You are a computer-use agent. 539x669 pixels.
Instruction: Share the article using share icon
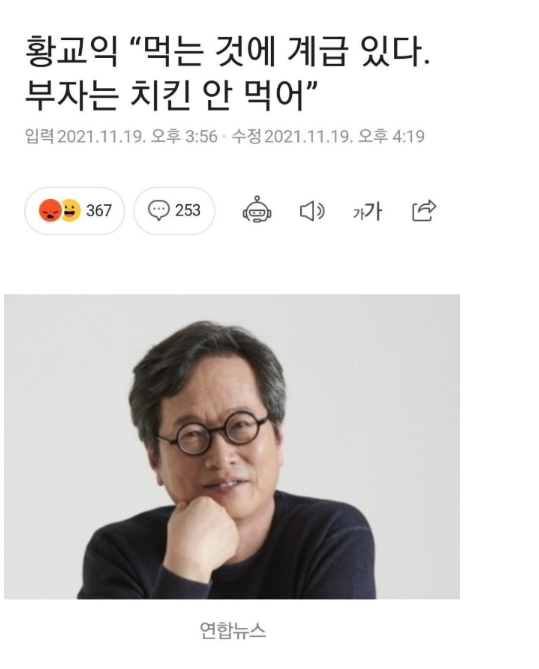(424, 210)
